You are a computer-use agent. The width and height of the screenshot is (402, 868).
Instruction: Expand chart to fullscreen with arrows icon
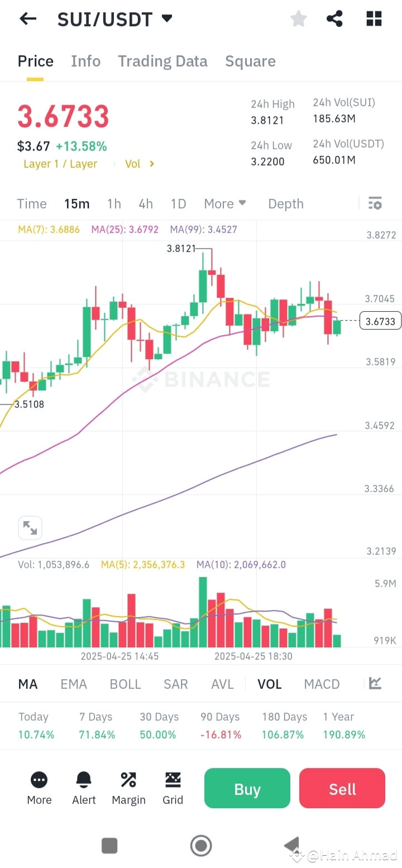(x=30, y=527)
